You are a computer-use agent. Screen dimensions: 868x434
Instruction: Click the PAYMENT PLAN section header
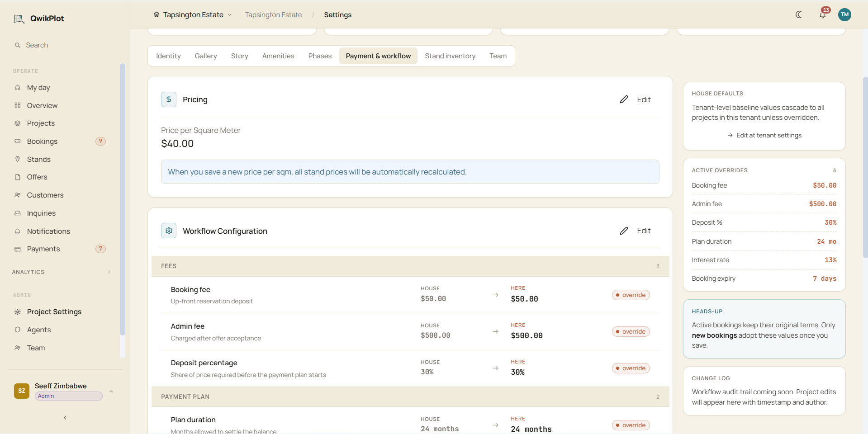tap(410, 396)
